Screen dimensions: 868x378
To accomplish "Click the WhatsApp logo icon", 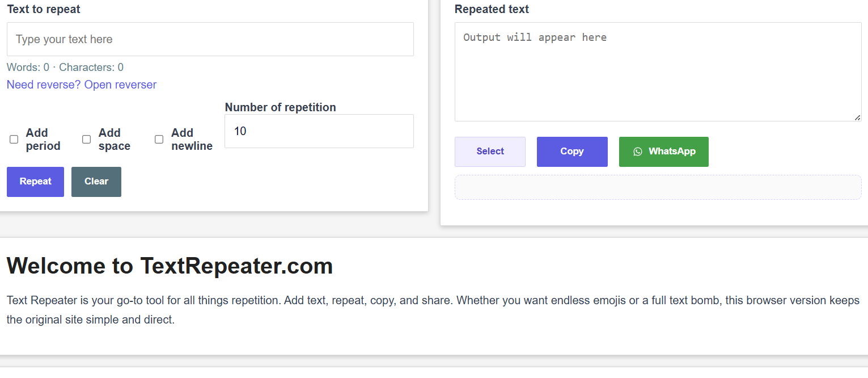I will click(638, 152).
